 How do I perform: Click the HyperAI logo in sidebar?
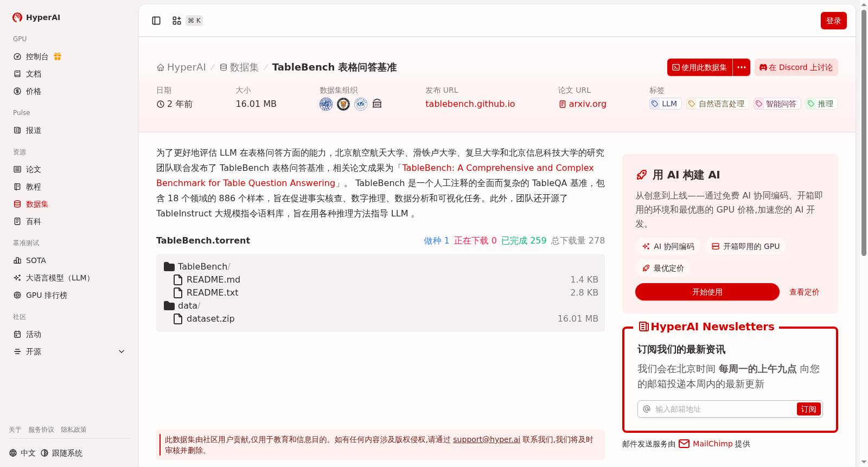click(x=36, y=17)
